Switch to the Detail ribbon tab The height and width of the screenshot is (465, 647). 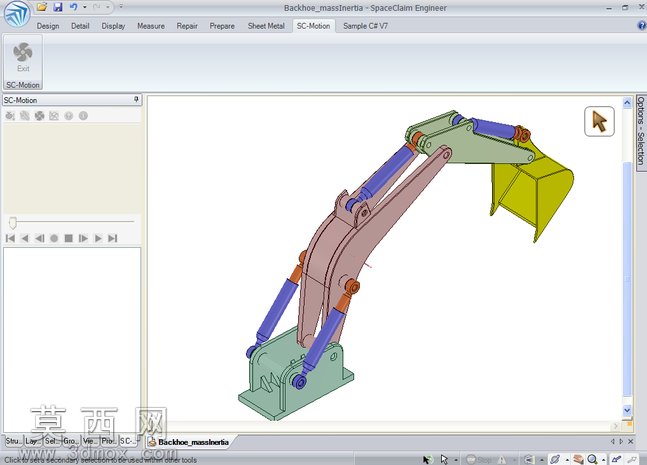[80, 26]
